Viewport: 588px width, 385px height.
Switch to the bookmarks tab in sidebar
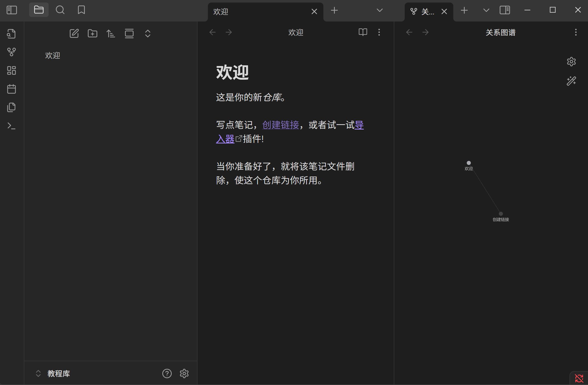[x=81, y=10]
